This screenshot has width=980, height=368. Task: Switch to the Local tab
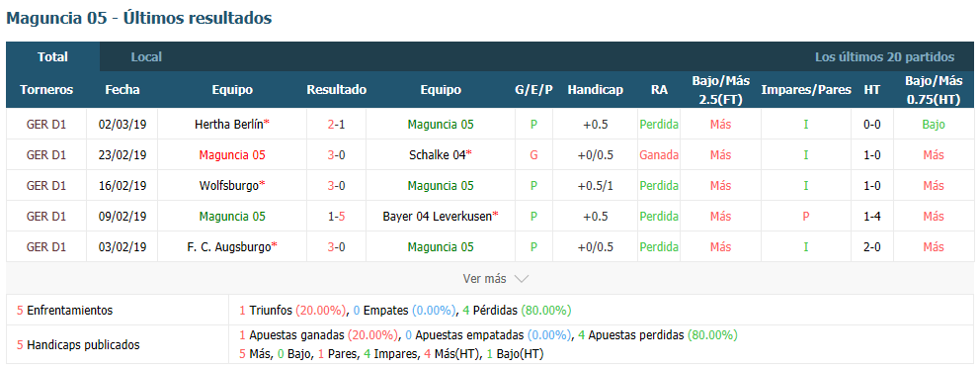pos(146,57)
